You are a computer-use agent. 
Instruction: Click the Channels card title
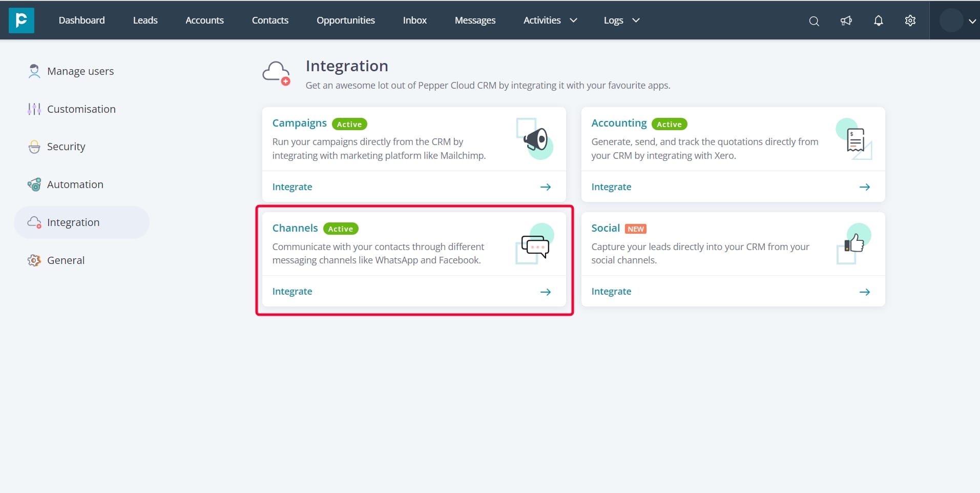click(x=295, y=228)
